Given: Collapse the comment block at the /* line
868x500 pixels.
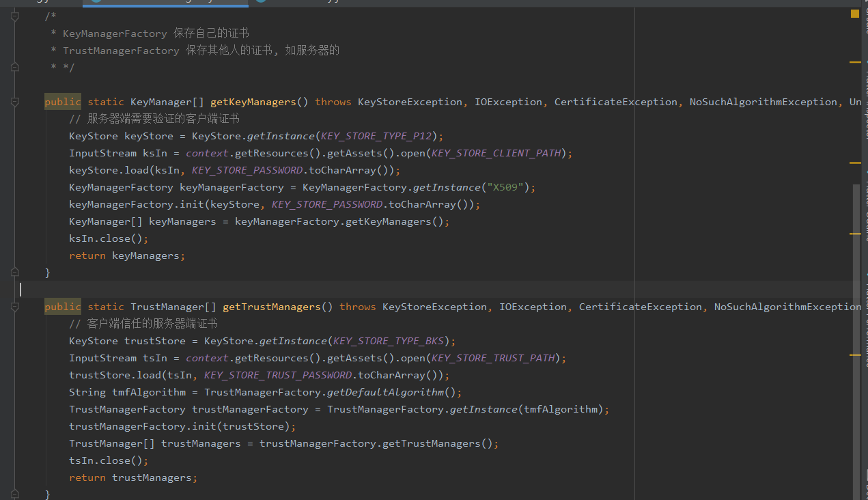Looking at the screenshot, I should coord(15,16).
